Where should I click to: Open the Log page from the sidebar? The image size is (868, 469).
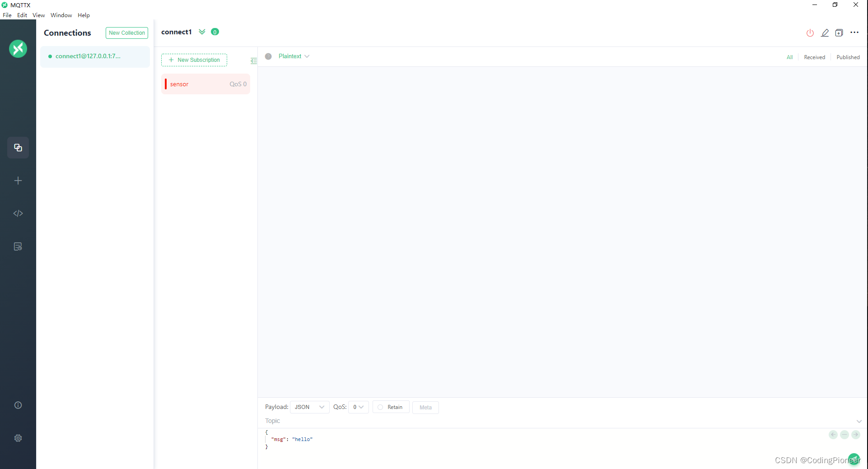[x=18, y=246]
